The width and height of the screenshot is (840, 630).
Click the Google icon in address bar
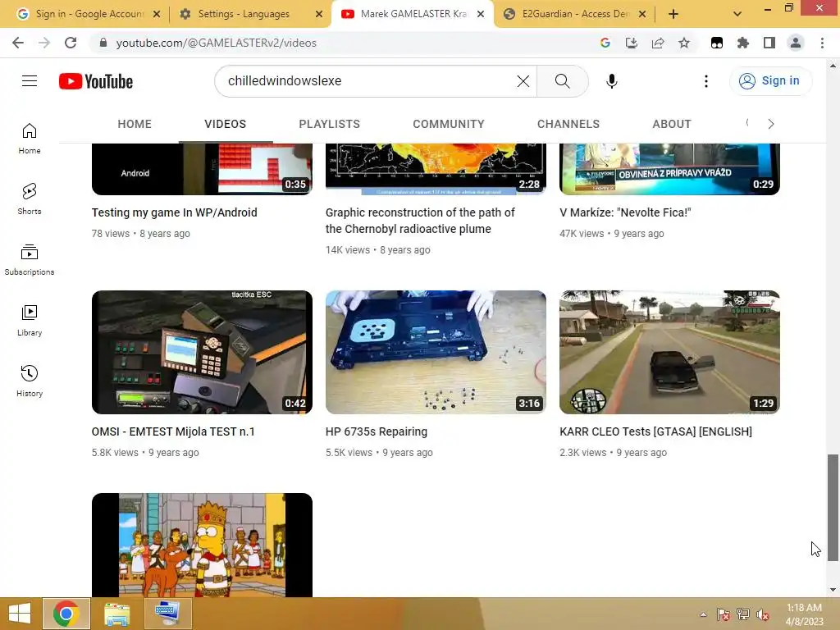coord(605,43)
